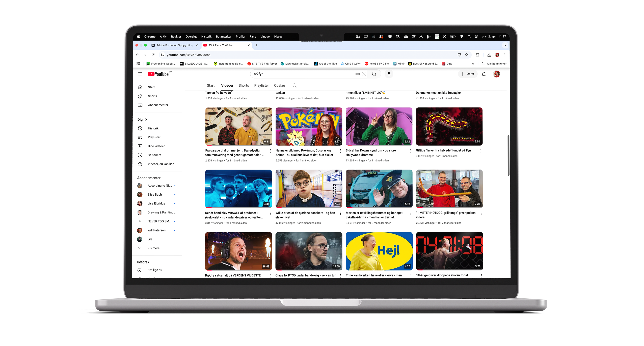
Task: Switch to the Opslag channel tab
Action: (280, 86)
